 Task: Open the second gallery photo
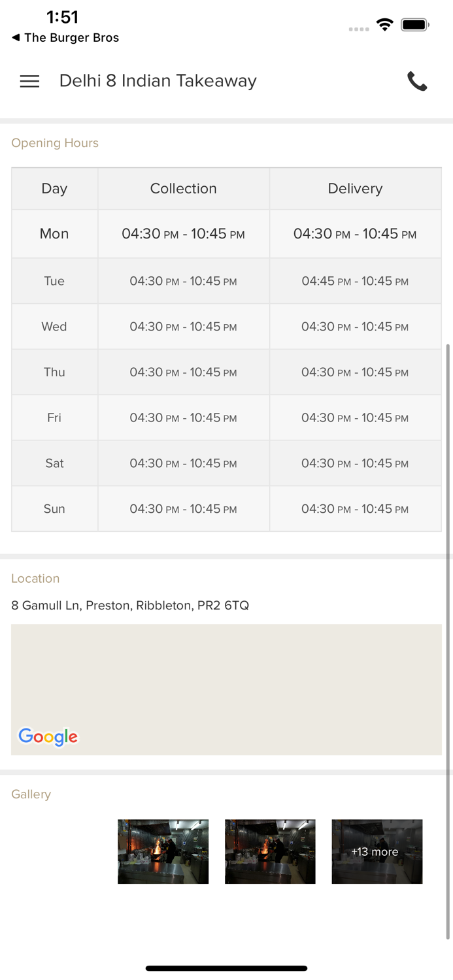click(x=270, y=851)
